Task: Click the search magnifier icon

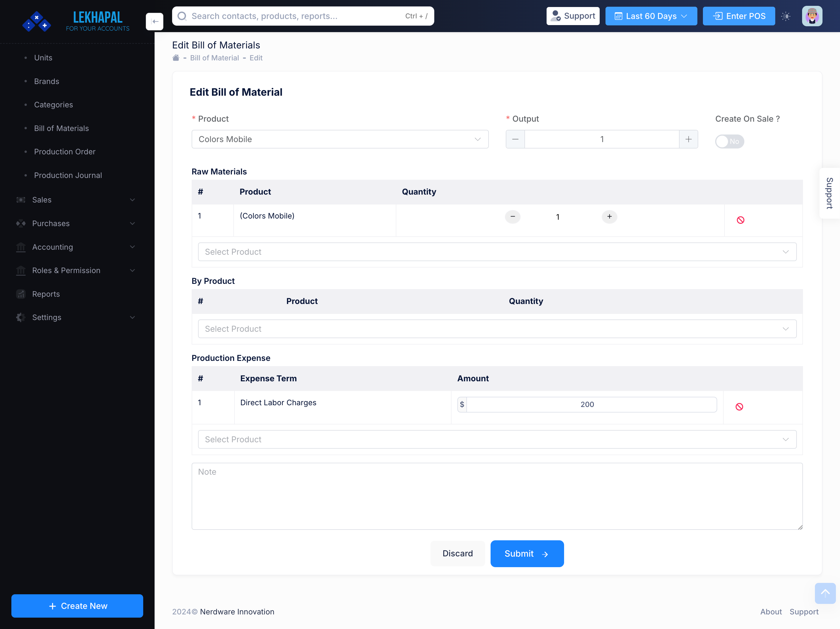Action: pos(182,16)
